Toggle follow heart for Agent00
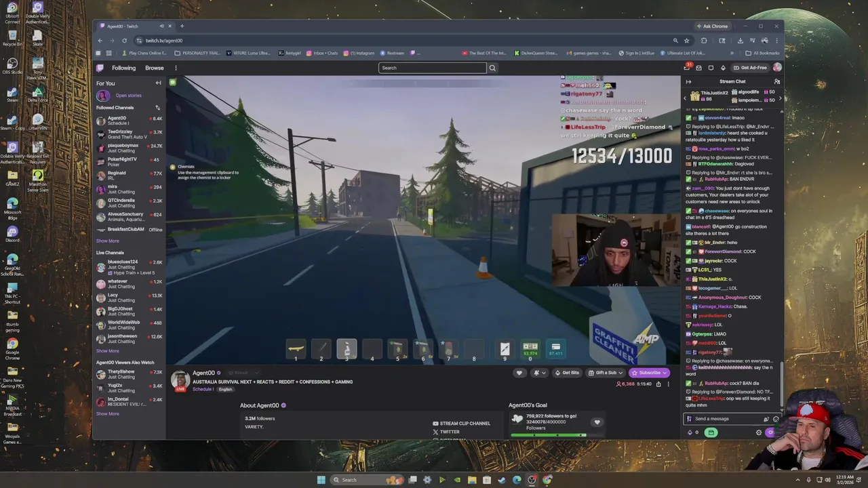The image size is (868, 488). [x=519, y=373]
